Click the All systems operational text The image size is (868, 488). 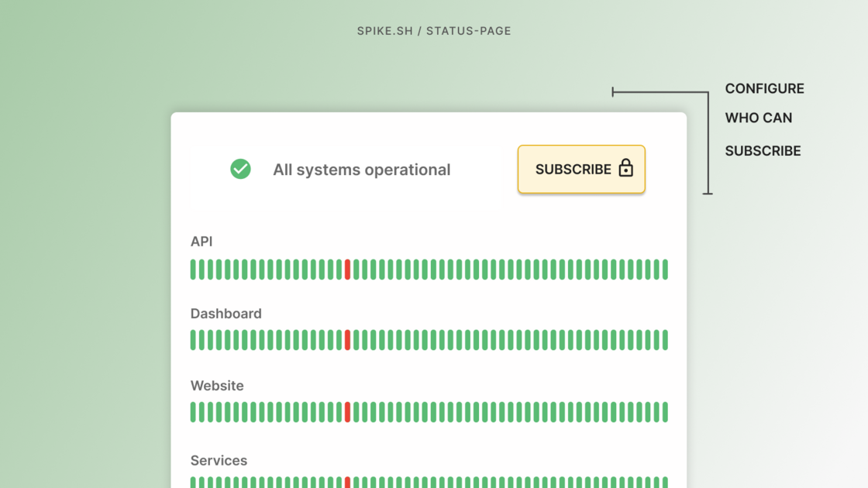click(x=362, y=169)
